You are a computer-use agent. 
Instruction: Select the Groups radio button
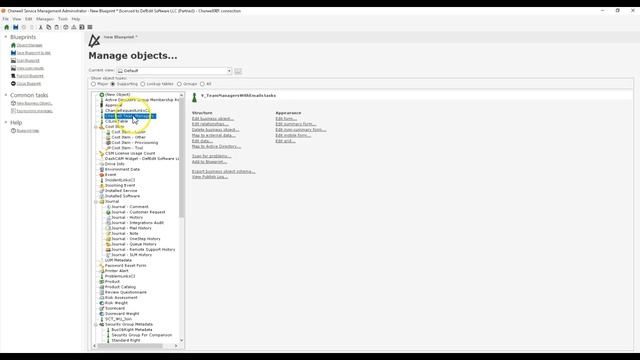(x=179, y=84)
